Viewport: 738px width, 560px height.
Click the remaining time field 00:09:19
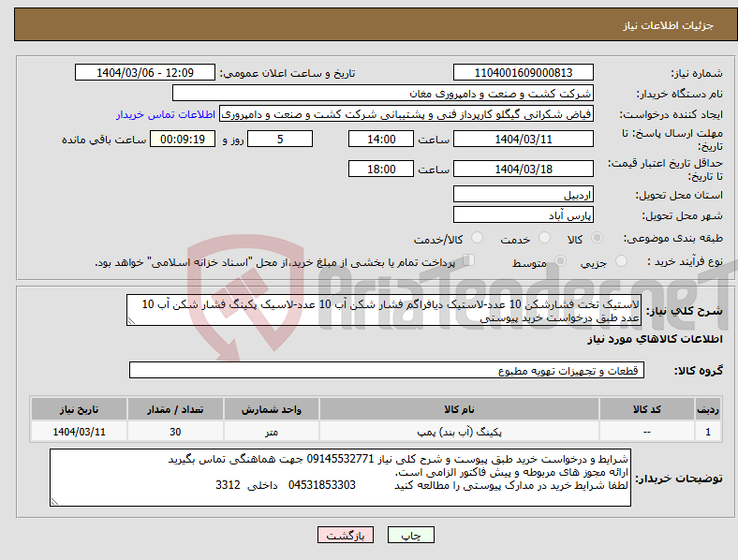pos(183,139)
